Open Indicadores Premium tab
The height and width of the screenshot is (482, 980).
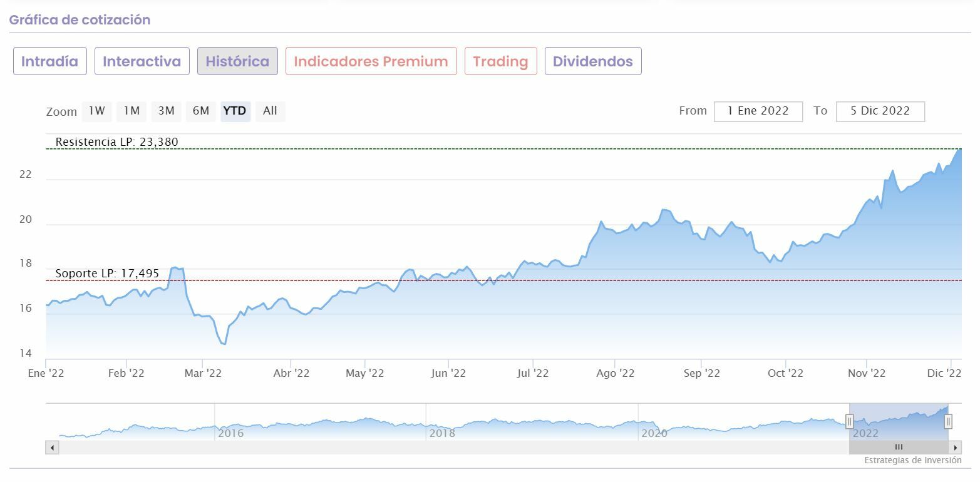click(x=371, y=61)
